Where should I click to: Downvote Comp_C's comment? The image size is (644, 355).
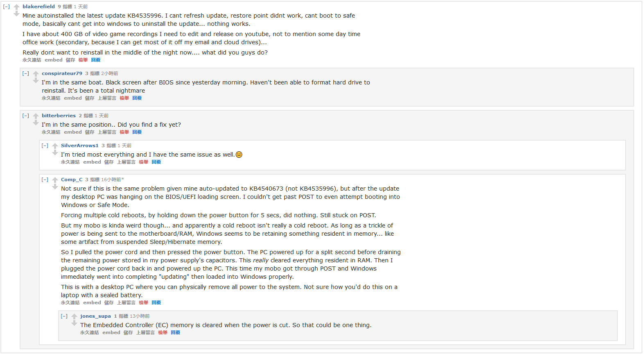(x=55, y=187)
